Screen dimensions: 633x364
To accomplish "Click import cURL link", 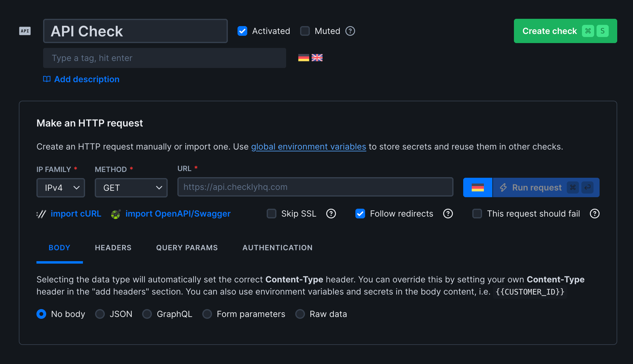I will 76,214.
